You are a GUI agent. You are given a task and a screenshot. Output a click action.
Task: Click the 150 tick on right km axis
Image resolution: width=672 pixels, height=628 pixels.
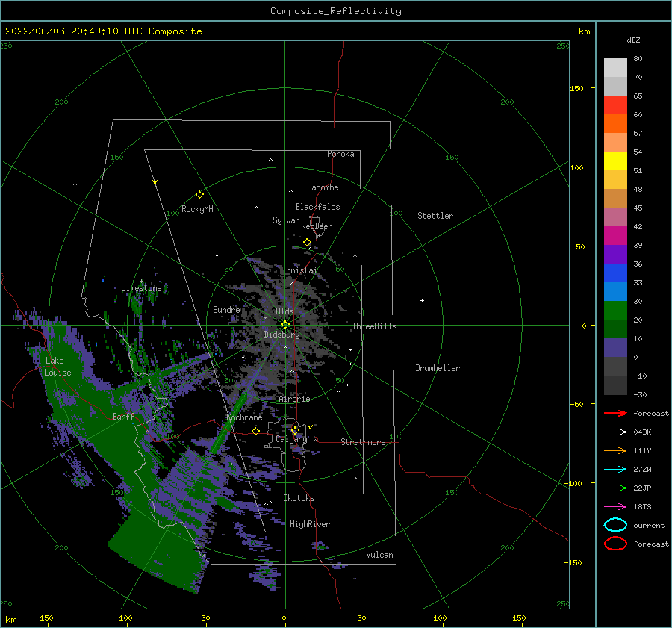click(576, 88)
